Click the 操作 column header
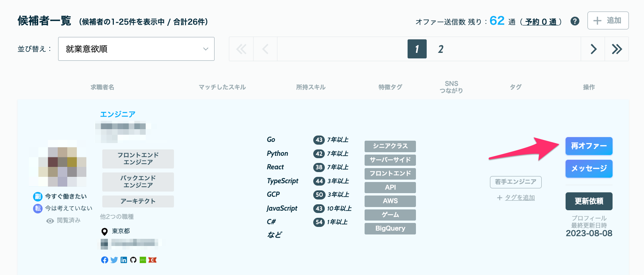 (x=589, y=87)
